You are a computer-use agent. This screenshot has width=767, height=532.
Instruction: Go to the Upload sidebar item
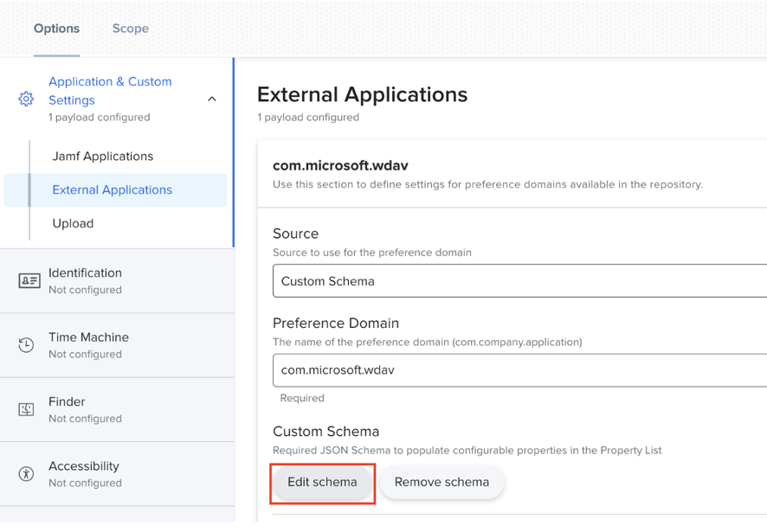coord(73,223)
